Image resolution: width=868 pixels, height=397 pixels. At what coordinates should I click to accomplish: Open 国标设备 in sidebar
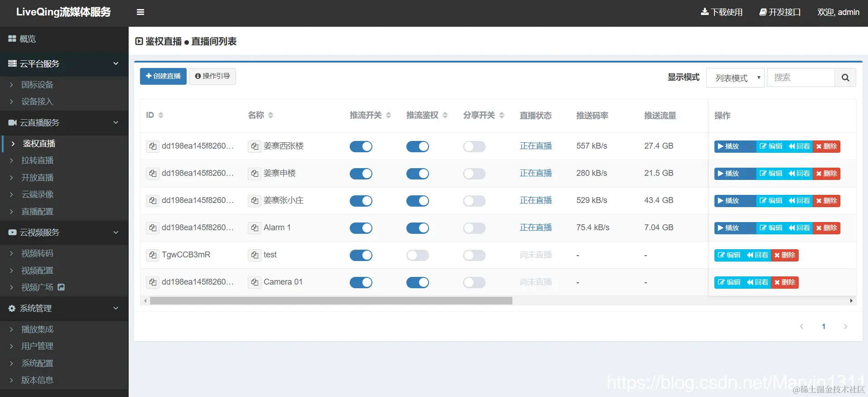[x=64, y=85]
